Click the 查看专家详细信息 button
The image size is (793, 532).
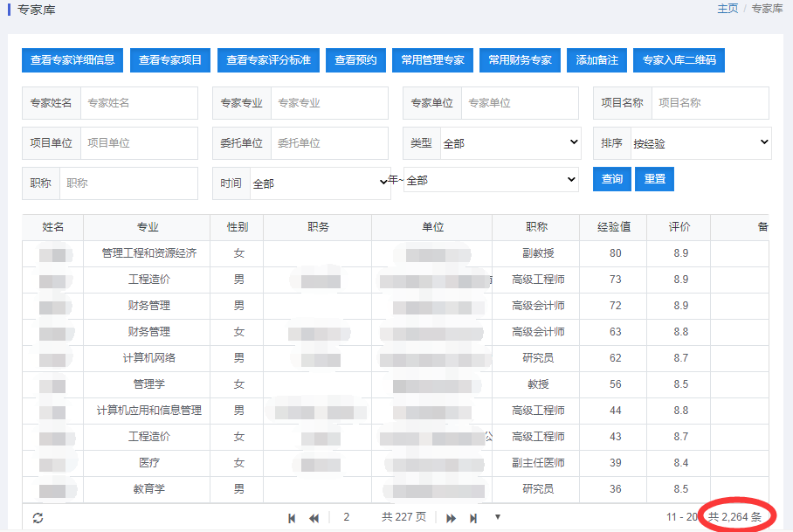click(x=72, y=60)
